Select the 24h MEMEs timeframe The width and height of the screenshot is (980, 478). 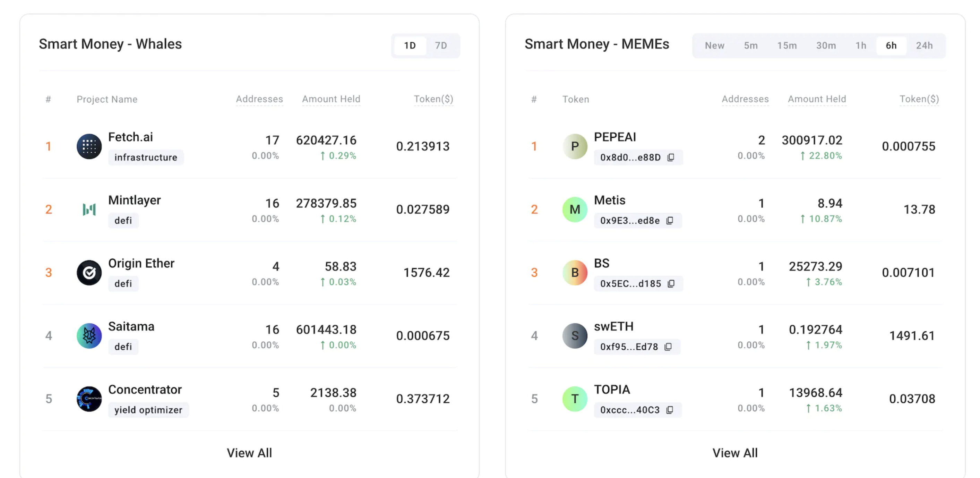click(x=924, y=46)
